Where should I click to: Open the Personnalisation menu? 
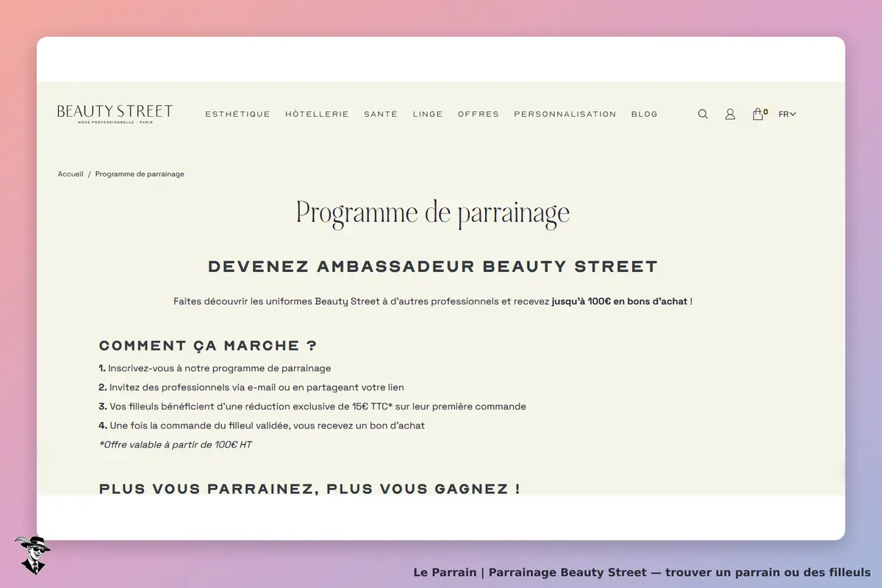click(565, 114)
